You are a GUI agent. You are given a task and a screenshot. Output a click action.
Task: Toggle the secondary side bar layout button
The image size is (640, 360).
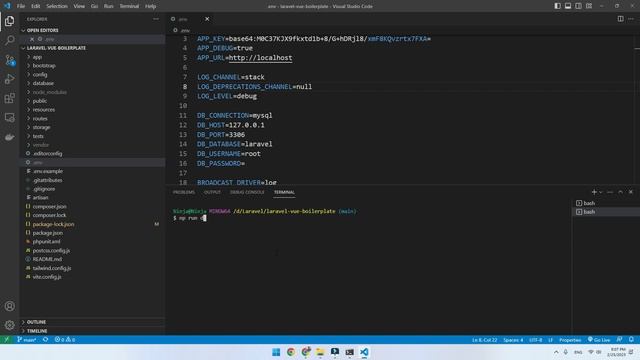click(578, 6)
